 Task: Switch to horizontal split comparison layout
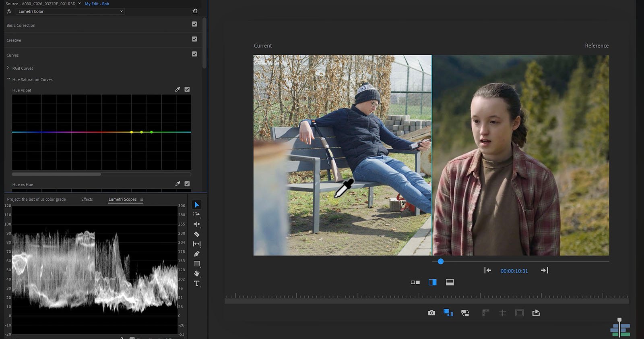[450, 282]
